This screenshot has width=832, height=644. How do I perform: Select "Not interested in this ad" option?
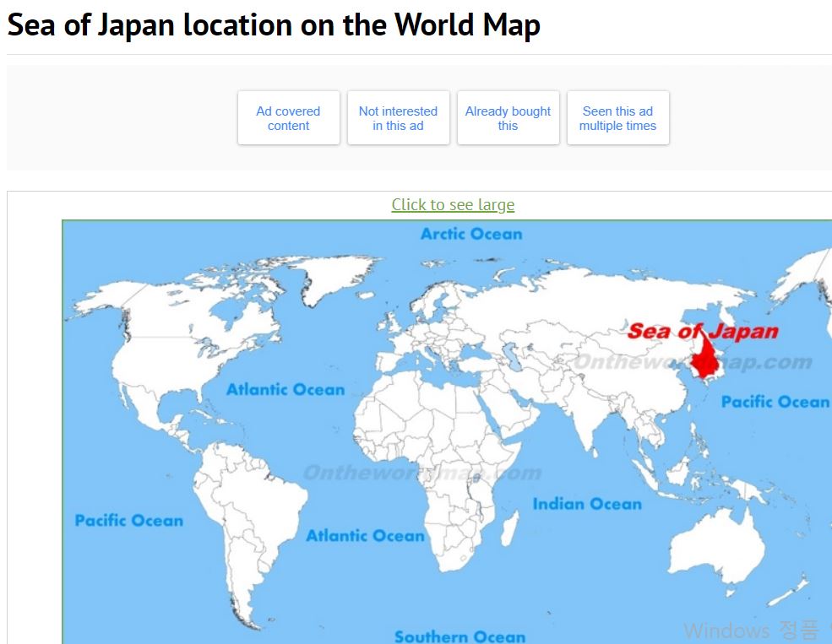click(398, 118)
